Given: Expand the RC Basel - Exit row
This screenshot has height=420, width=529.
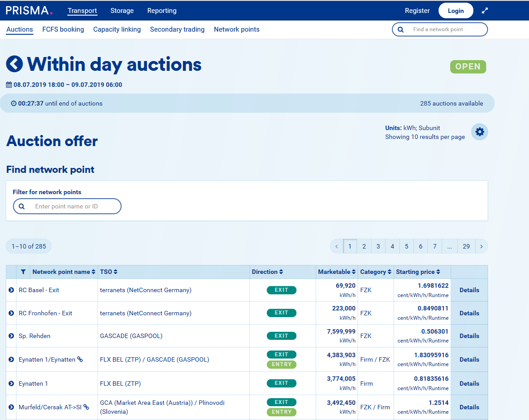Looking at the screenshot, I should point(11,290).
